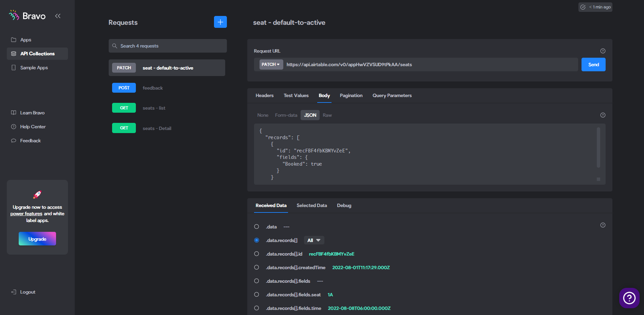Select the .data.records[].id radio button

[x=256, y=254]
